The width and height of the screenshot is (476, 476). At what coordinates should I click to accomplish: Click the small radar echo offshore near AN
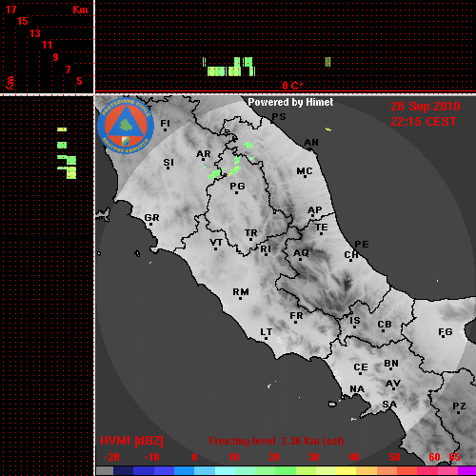pos(328,129)
